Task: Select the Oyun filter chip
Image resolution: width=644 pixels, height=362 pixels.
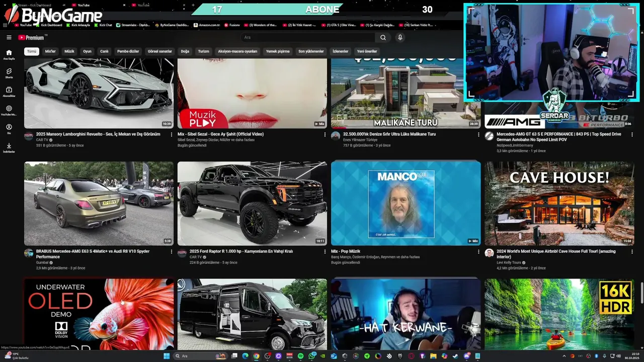Action: 87,51
